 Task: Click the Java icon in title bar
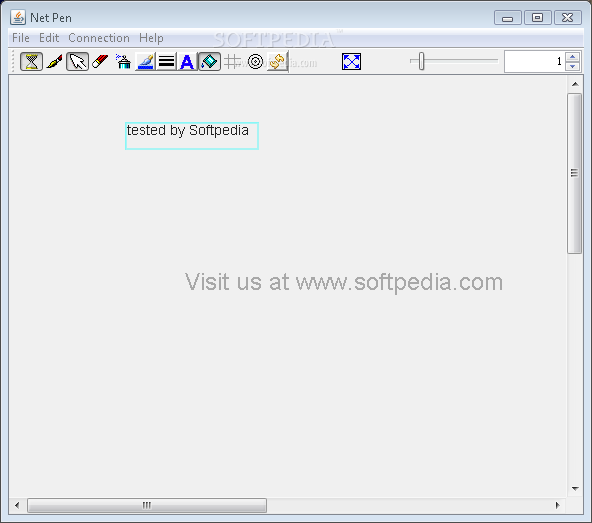click(18, 17)
